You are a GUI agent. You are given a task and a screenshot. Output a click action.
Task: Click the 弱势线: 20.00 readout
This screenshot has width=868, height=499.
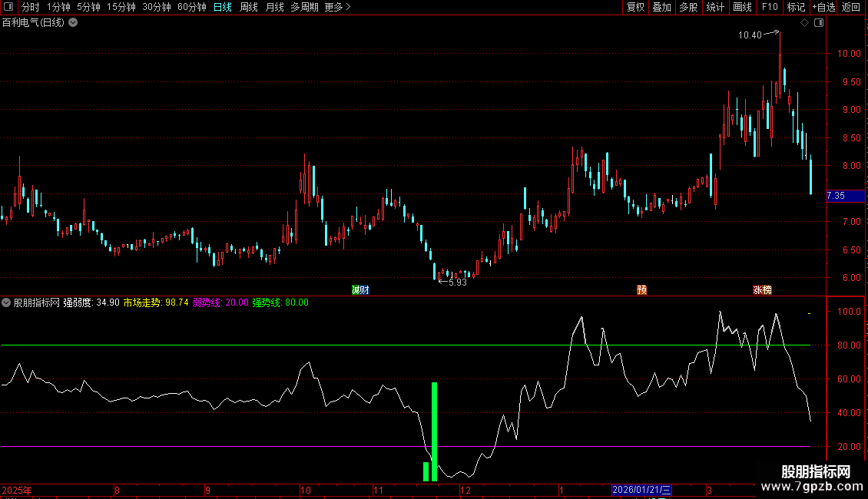point(220,302)
